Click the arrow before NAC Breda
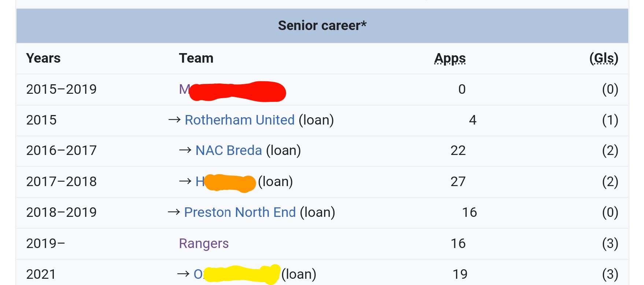This screenshot has width=644, height=285. 185,150
